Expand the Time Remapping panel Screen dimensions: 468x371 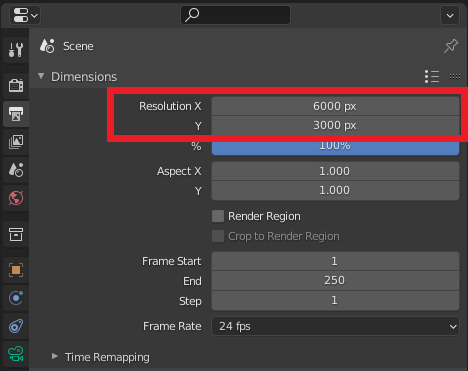(55, 356)
